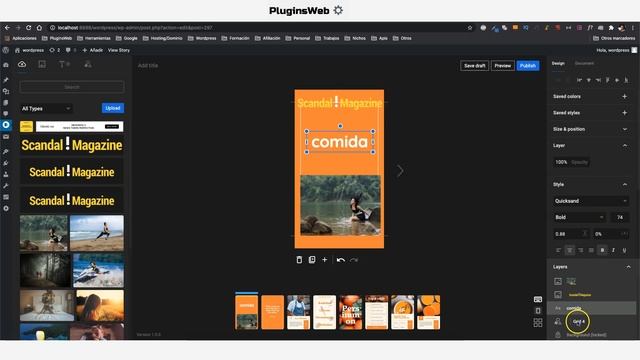Viewport: 640px width, 360px height.
Task: Add a new page with plus icon
Action: point(324,260)
